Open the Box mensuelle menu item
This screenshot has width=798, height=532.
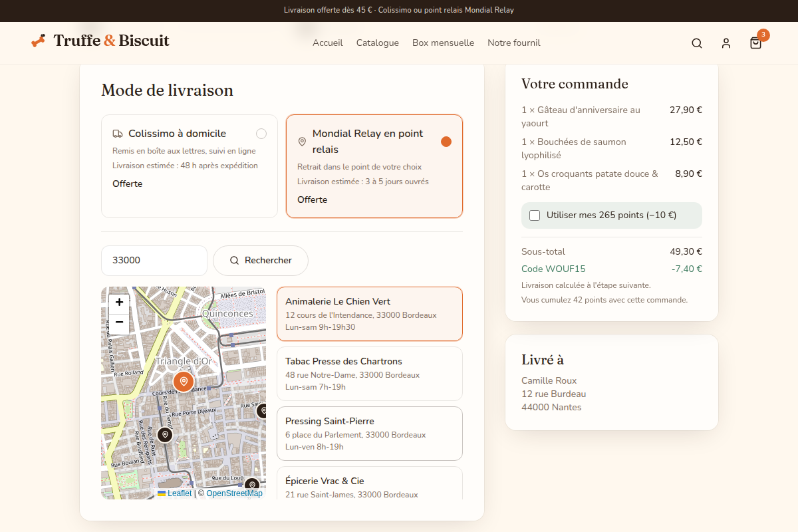(x=443, y=43)
